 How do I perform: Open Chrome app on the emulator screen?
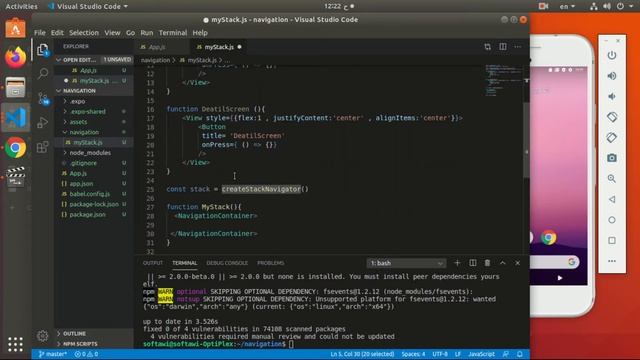tap(549, 238)
